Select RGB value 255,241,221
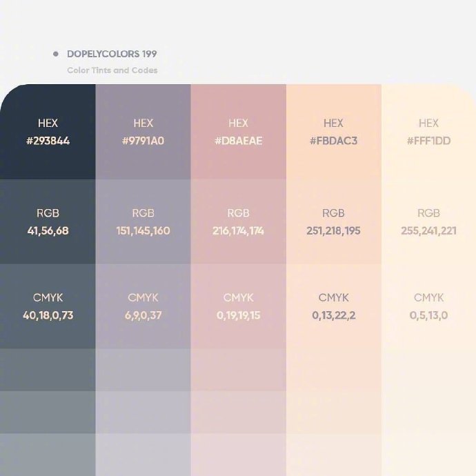This screenshot has height=476, width=476. point(428,230)
